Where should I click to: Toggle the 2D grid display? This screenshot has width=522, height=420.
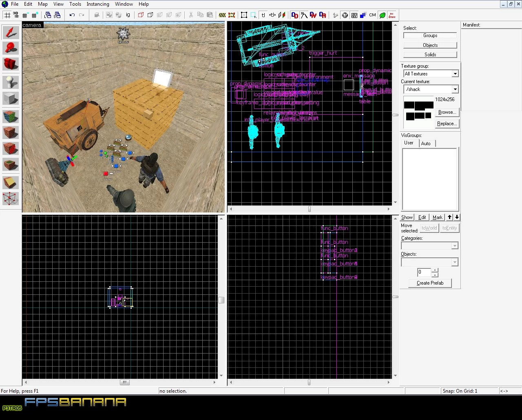point(7,15)
